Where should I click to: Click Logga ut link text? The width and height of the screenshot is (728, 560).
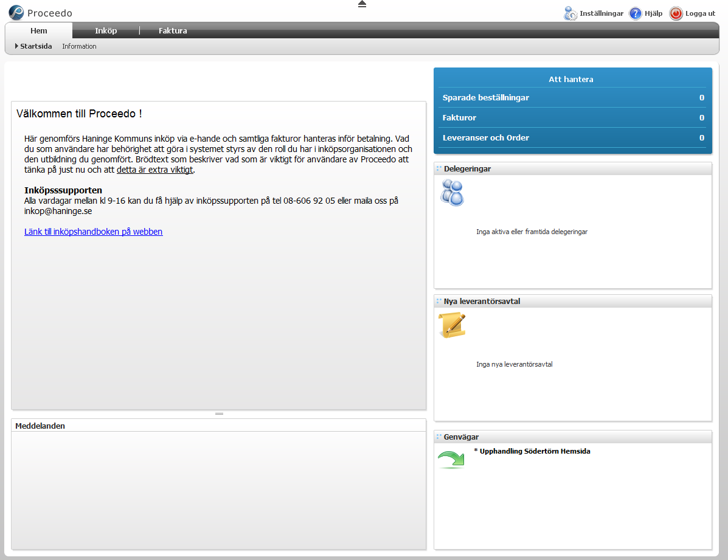tap(700, 13)
